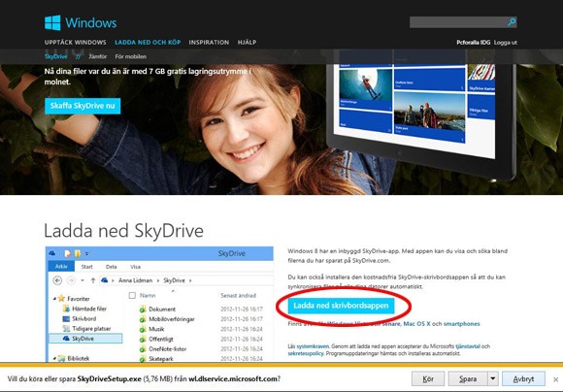Viewport: 563px width, 392px height.
Task: Click the Start tab in the Explorer ribbon
Action: click(87, 267)
